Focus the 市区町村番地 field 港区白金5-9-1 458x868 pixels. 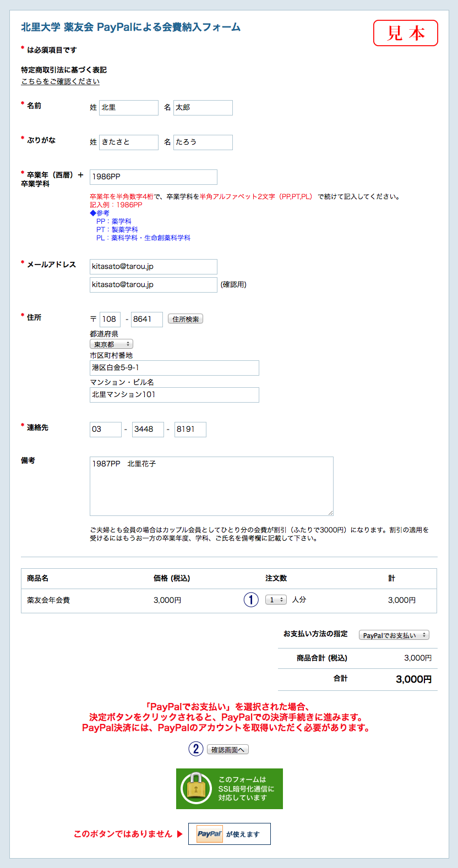(x=175, y=368)
